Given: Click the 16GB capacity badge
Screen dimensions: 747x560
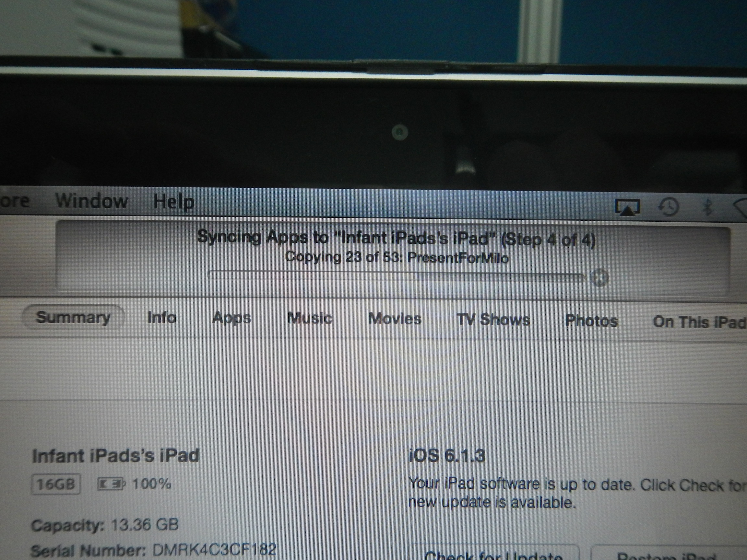Looking at the screenshot, I should click(56, 484).
